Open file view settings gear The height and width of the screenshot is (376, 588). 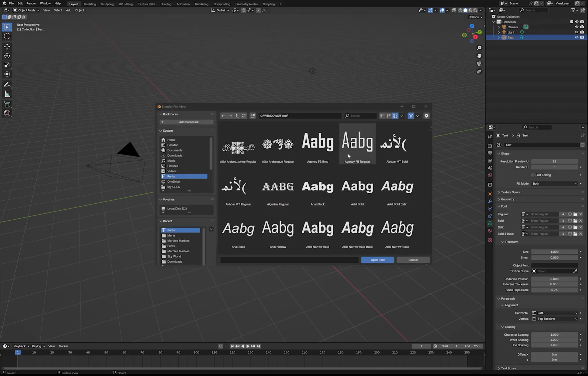coord(426,115)
